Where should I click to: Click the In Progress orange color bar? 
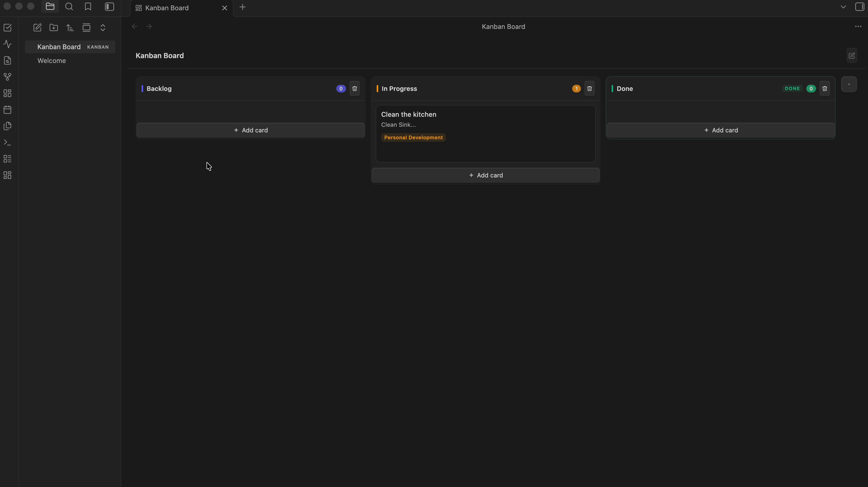coord(377,89)
